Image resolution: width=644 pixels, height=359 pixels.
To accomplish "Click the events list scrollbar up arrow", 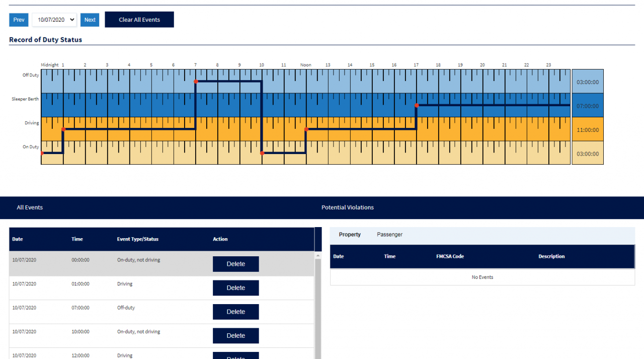I will pyautogui.click(x=317, y=256).
